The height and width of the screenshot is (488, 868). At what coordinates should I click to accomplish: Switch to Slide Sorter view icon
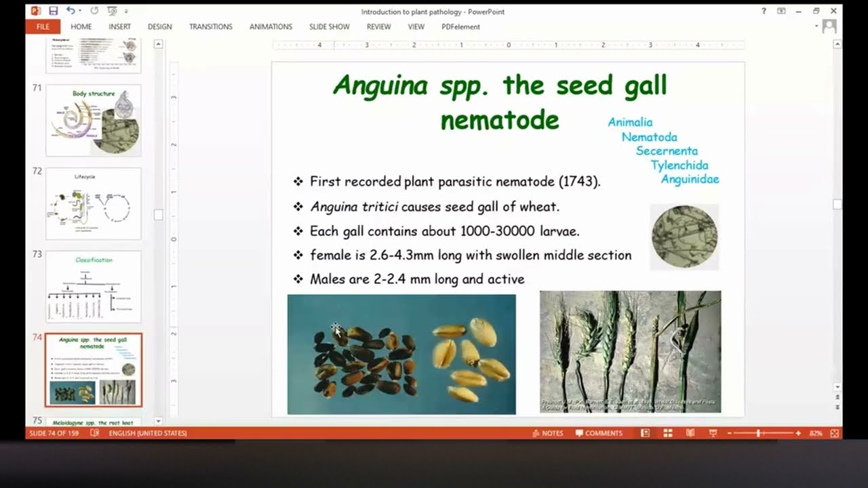tap(668, 433)
